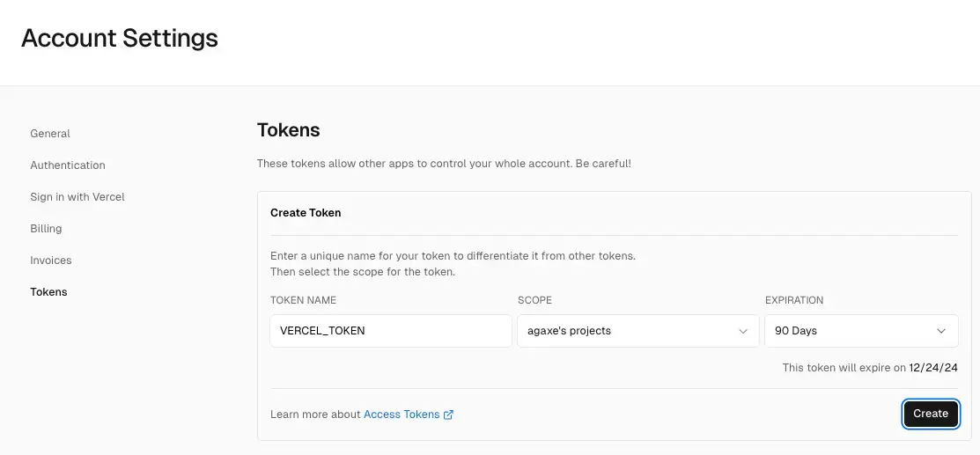The height and width of the screenshot is (455, 980).
Task: Go to Authentication settings
Action: coord(68,165)
